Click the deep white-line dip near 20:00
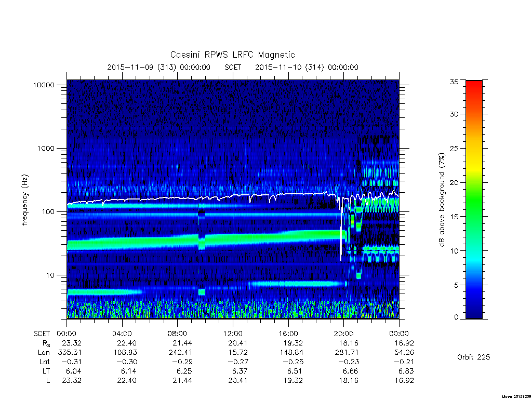532x399 pixels. 341,231
